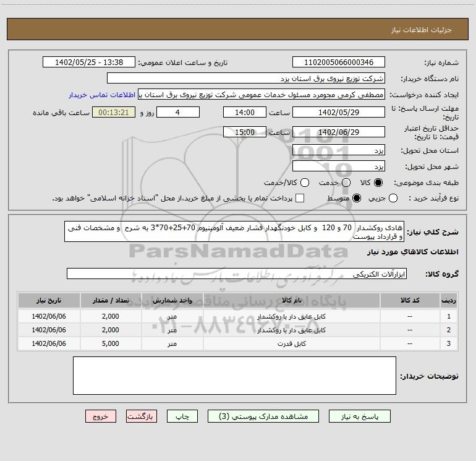
Task: Click the گروه کالا field ابزارآلات الکتریکی
Action: 237,274
